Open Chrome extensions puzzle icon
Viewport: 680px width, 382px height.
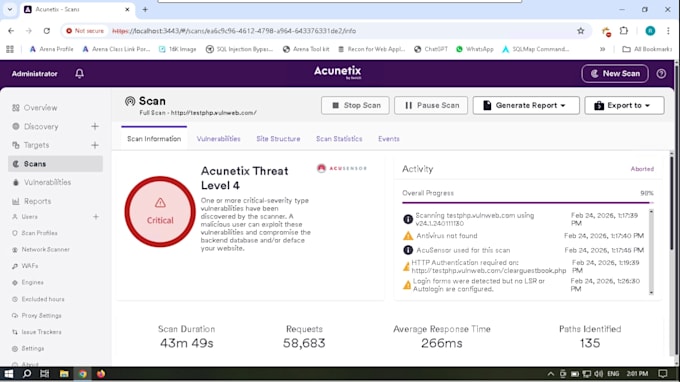[624, 31]
